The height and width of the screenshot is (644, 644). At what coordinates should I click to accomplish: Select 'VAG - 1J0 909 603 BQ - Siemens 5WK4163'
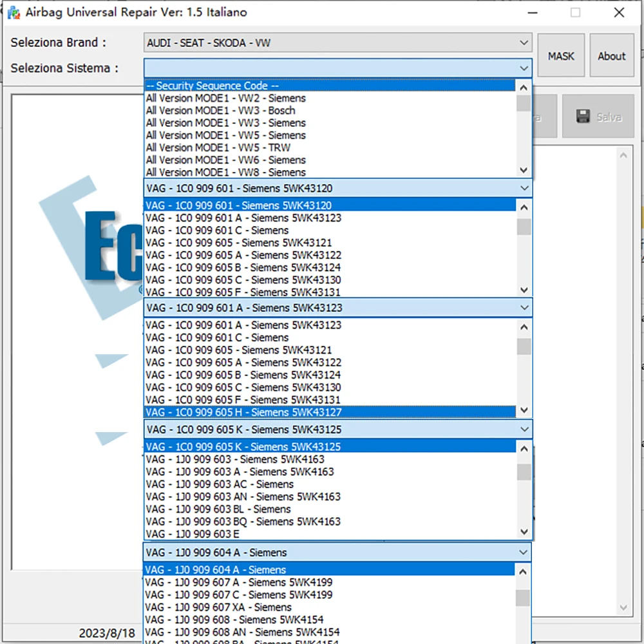[x=330, y=521]
